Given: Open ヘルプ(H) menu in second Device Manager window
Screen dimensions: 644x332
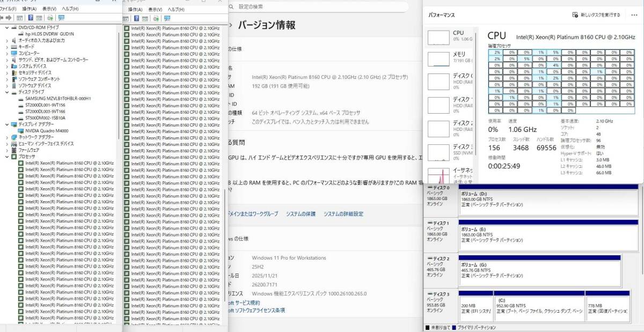Looking at the screenshot, I should click(176, 10).
